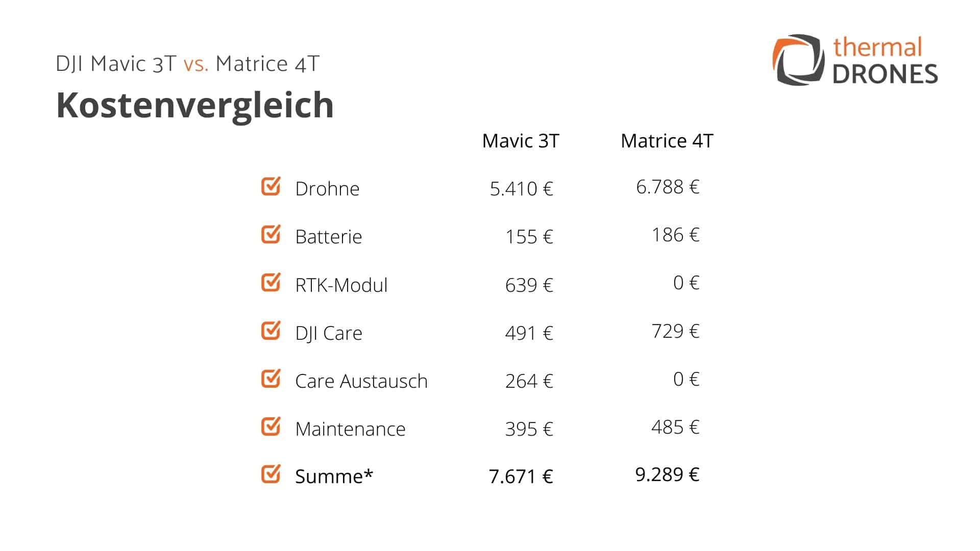Click the Maintenance row label

[350, 429]
